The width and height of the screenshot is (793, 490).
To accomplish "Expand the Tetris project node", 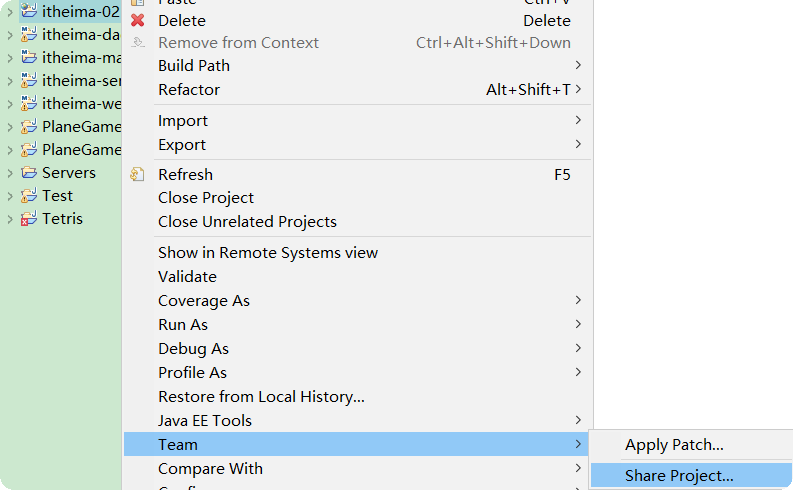I will click(x=10, y=219).
